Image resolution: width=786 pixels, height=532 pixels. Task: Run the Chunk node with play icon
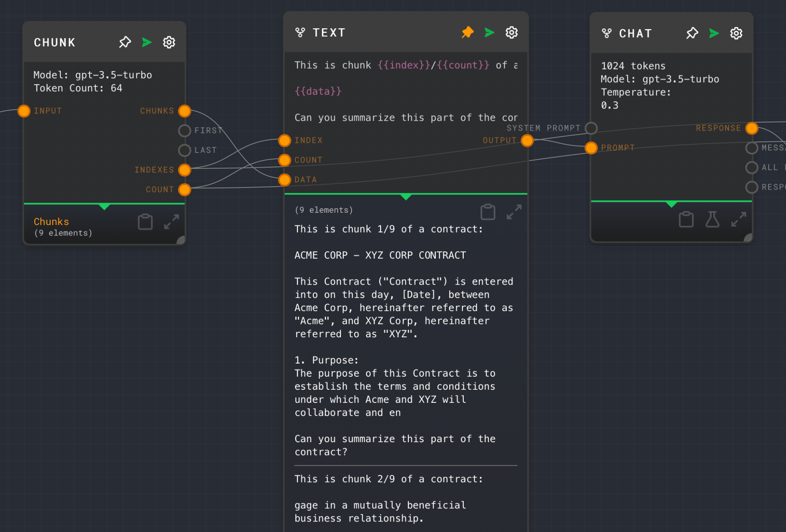click(x=147, y=42)
